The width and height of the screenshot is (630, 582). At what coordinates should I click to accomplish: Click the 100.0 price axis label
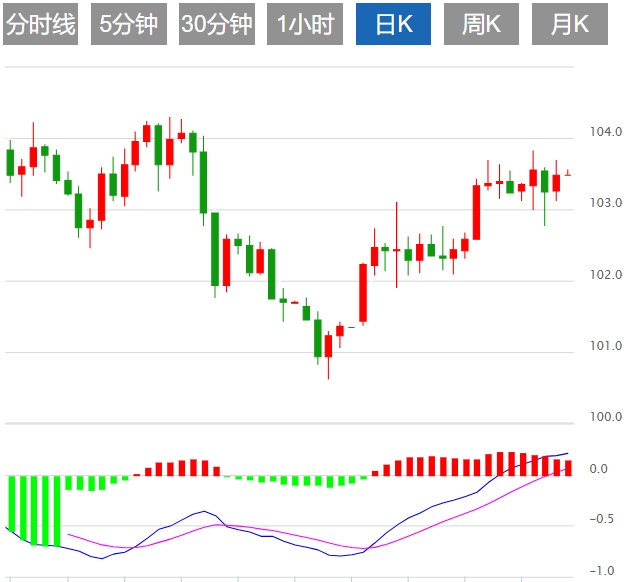point(606,417)
